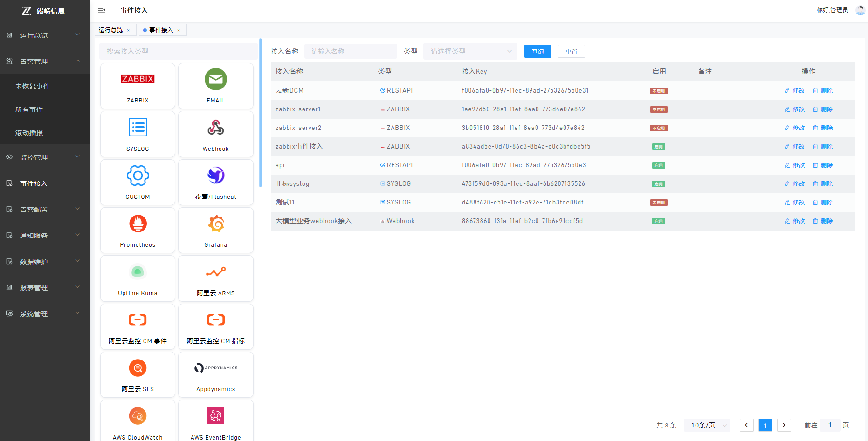This screenshot has height=441, width=868.
Task: Select the 阿里云 SLS integration card
Action: tap(138, 374)
